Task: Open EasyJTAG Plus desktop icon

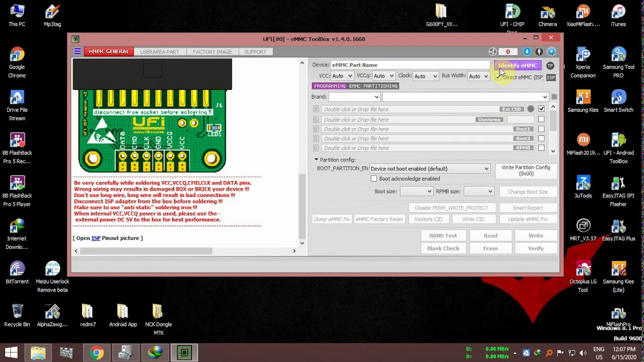Action: 618,230
